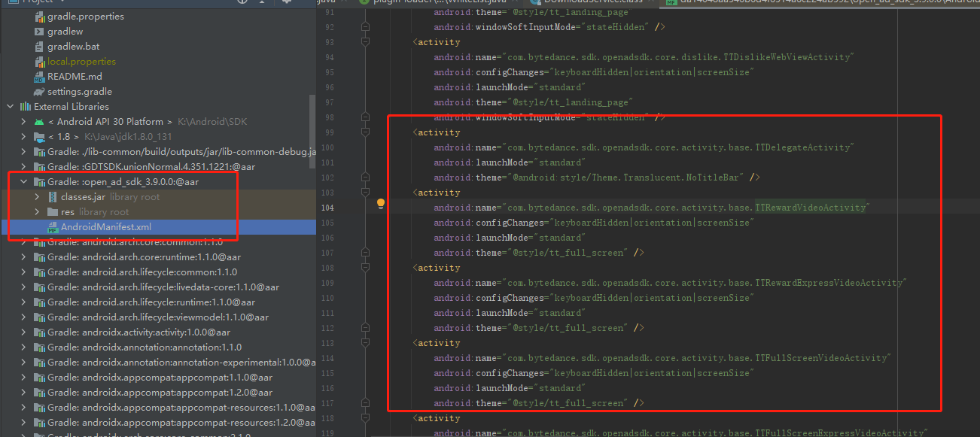This screenshot has height=437, width=980.
Task: Click the JDK 1.8 folder icon
Action: 39,137
